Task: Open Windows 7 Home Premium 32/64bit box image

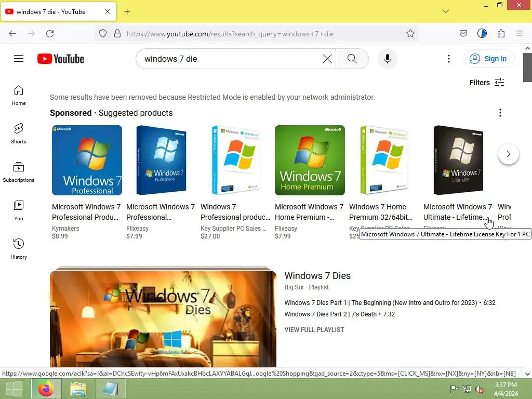Action: (384, 160)
